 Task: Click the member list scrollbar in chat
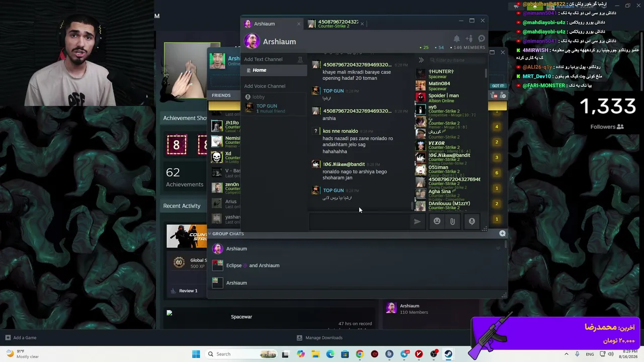486,73
